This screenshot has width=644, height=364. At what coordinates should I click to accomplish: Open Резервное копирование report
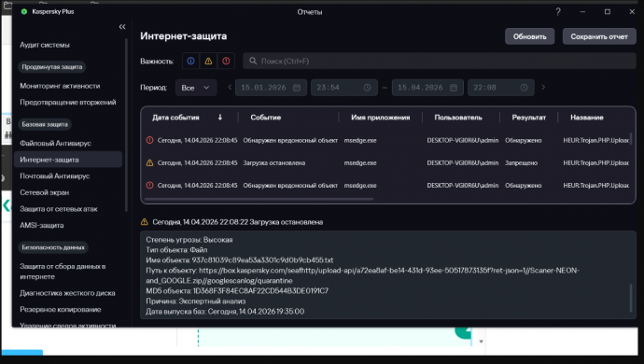(61, 310)
